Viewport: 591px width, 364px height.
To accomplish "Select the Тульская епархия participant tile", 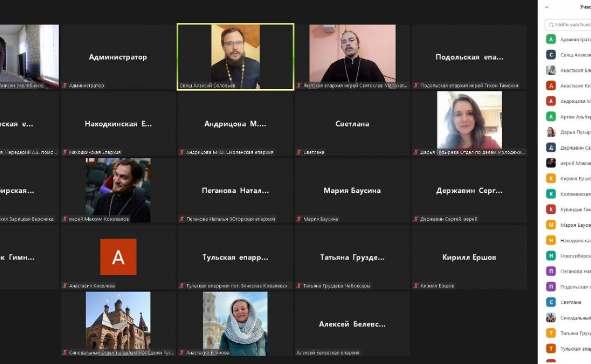I will coord(235,257).
